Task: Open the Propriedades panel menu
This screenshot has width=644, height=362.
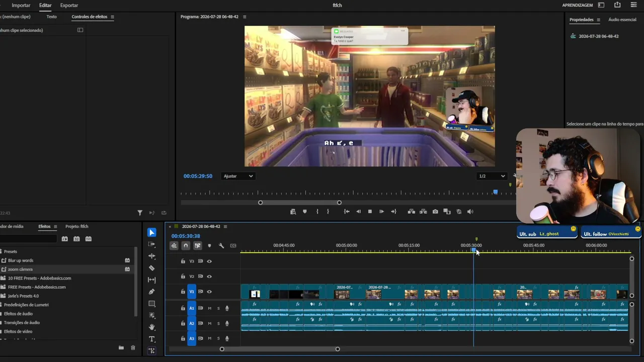Action: point(599,20)
